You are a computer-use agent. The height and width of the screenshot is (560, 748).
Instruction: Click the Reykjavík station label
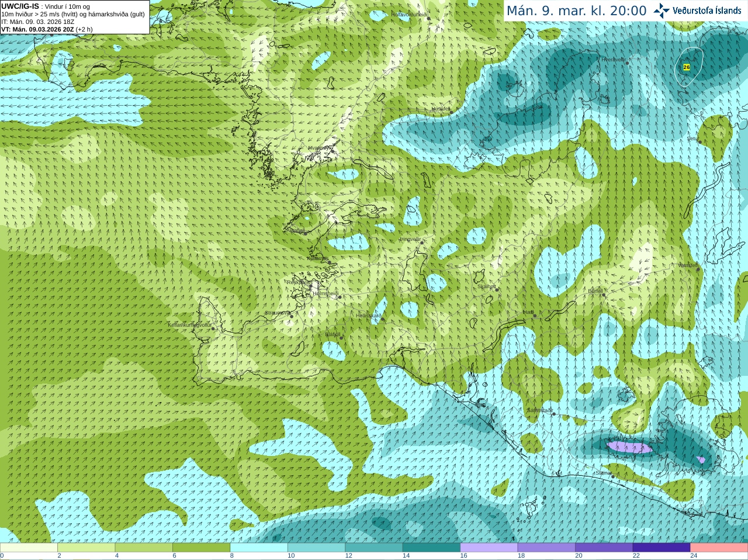299,282
